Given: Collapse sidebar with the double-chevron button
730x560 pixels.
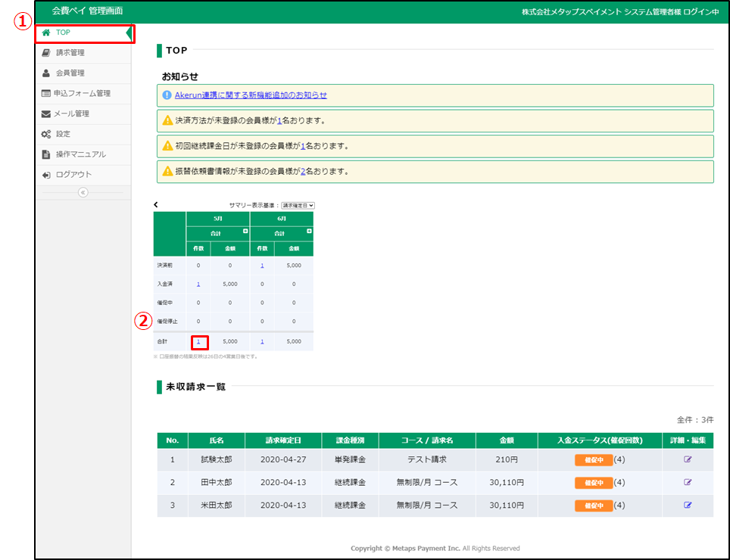Looking at the screenshot, I should click(x=83, y=192).
